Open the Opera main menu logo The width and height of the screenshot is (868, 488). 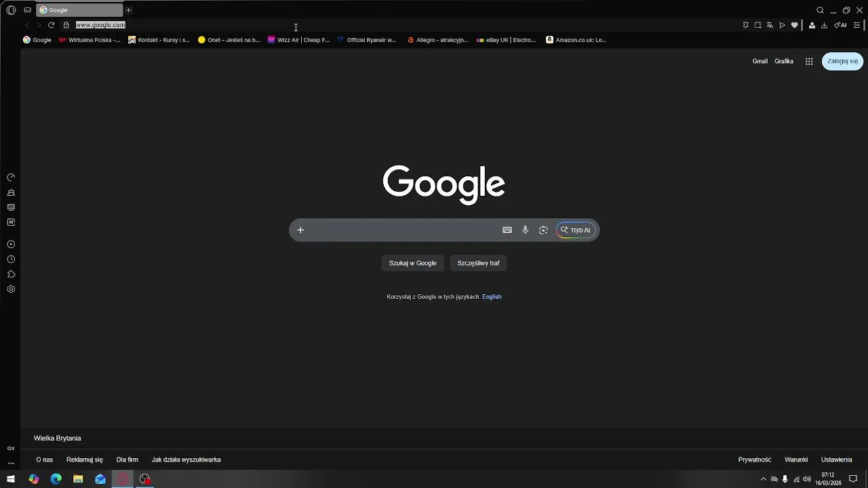pyautogui.click(x=11, y=10)
